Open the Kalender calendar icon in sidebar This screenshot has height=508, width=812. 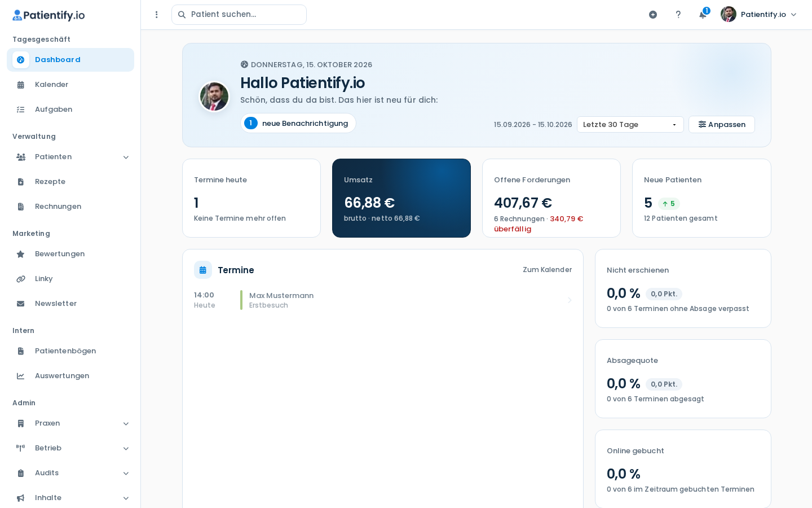21,85
